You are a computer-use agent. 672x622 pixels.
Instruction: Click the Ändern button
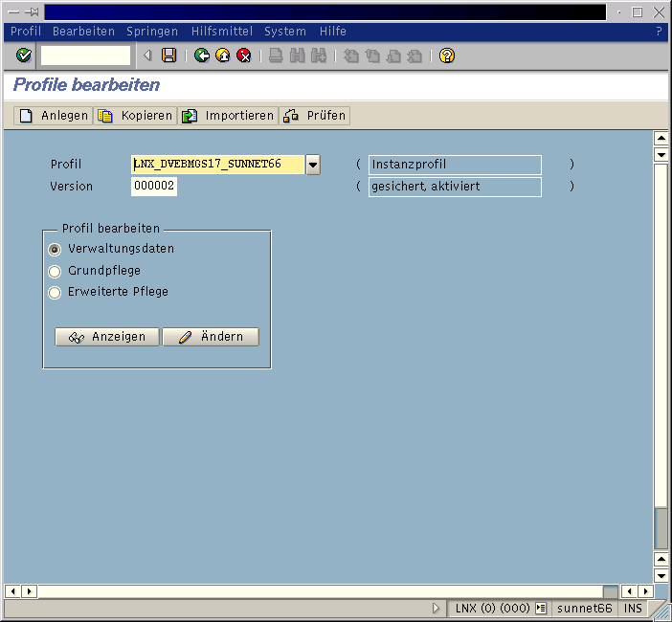pyautogui.click(x=211, y=337)
